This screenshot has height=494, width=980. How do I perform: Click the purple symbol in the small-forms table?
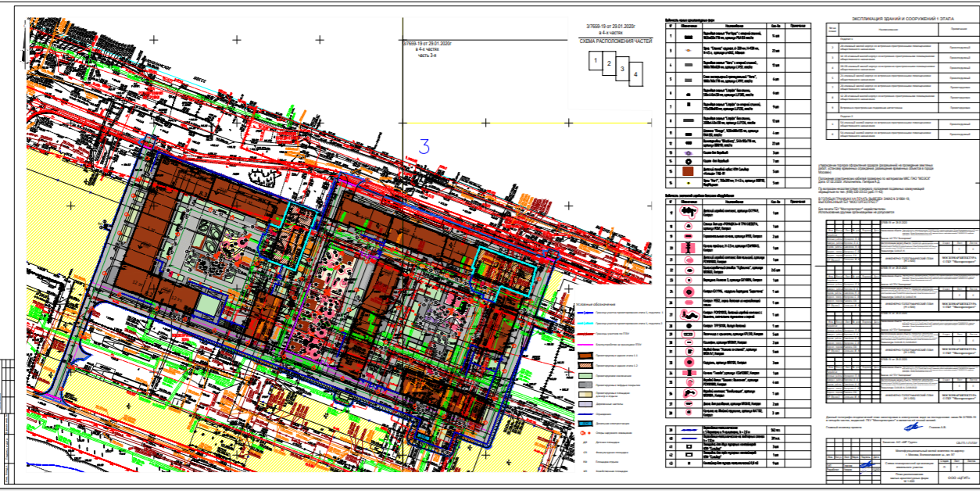pos(689,153)
